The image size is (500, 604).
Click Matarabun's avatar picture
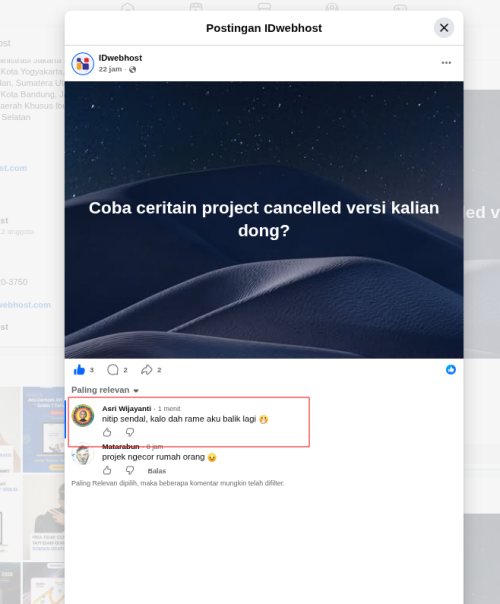[83, 454]
